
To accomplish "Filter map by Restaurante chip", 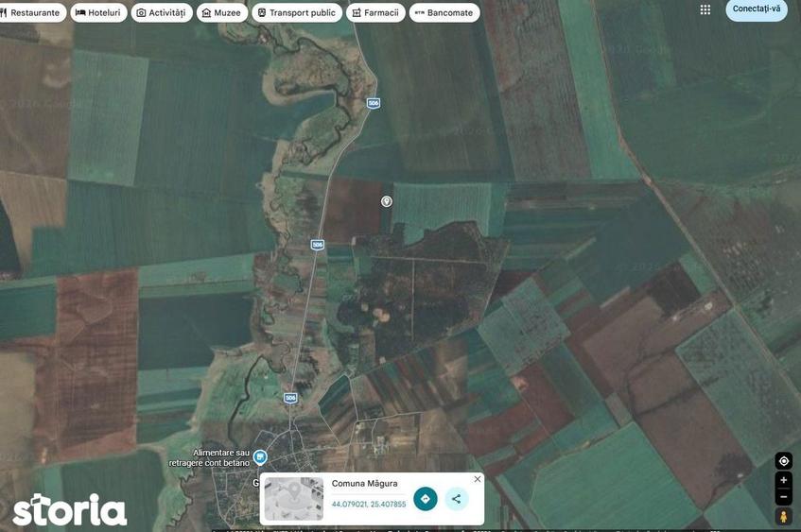I will click(x=30, y=13).
